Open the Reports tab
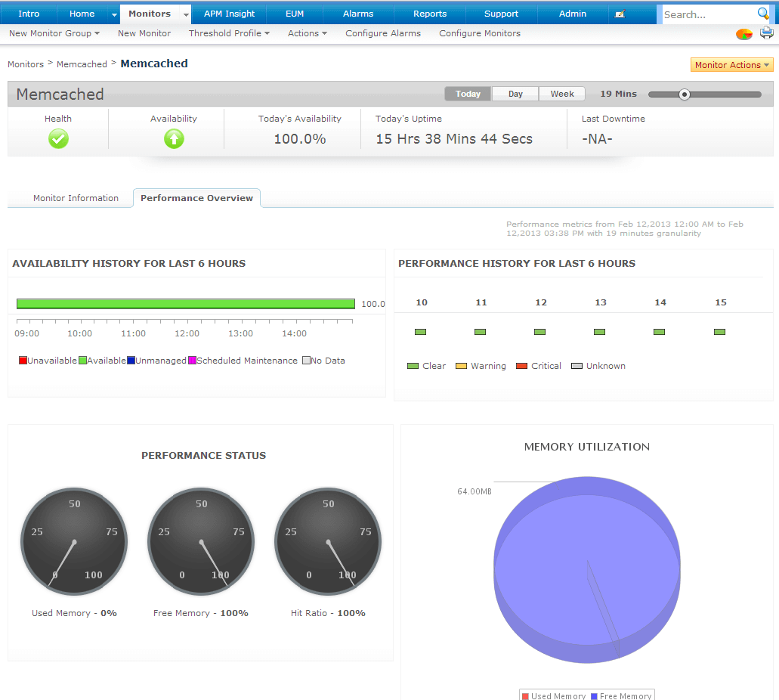The width and height of the screenshot is (779, 700). tap(430, 14)
